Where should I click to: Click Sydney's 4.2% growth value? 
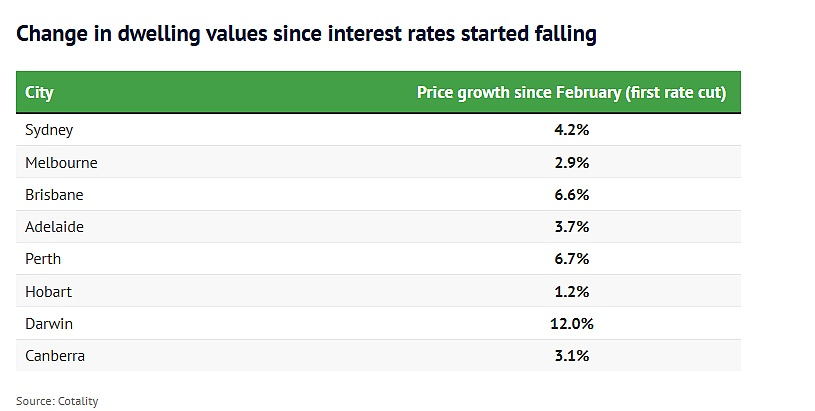pos(572,130)
